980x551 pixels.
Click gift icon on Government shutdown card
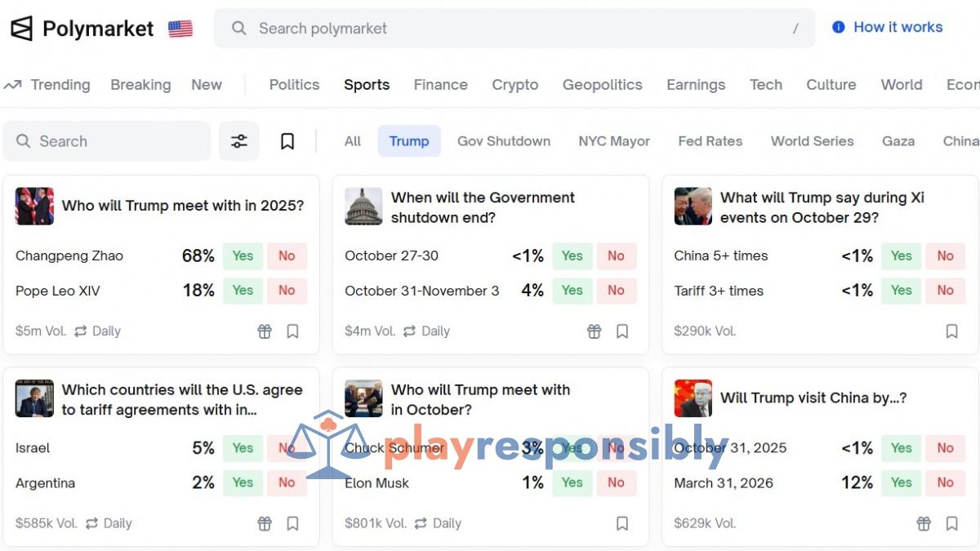click(595, 331)
